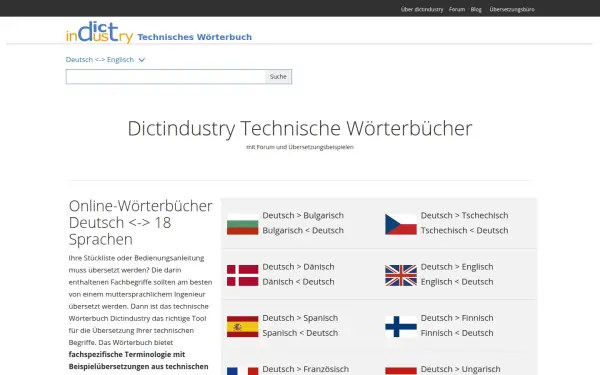600x375 pixels.
Task: Open Deutsch > Bulgarisch dictionary
Action: [x=303, y=215]
